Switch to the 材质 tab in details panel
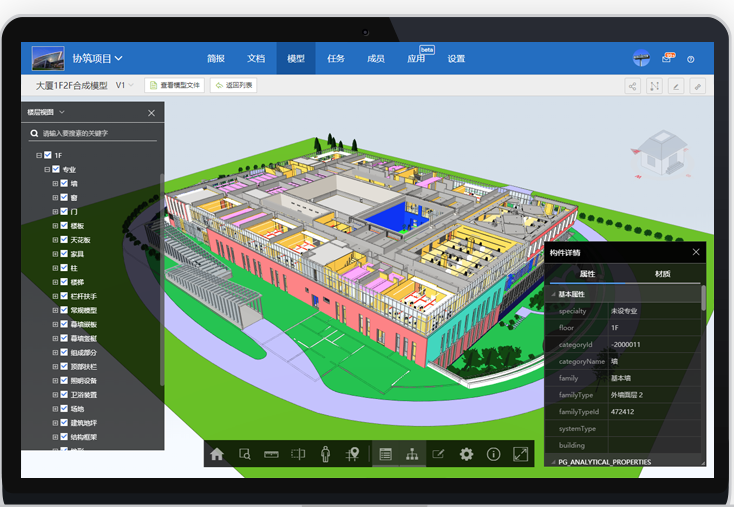Screen dimensions: 734x507 click(662, 274)
